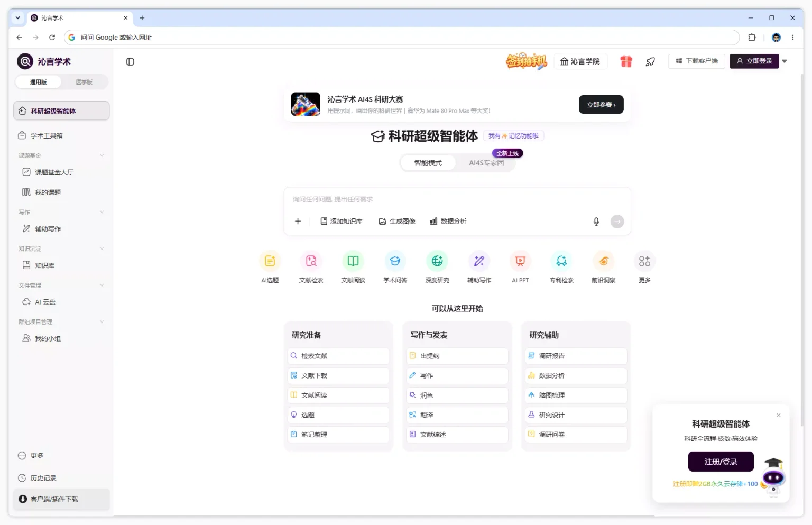Click 添加知识库 under the input box
Image resolution: width=812 pixels, height=525 pixels.
pyautogui.click(x=342, y=222)
